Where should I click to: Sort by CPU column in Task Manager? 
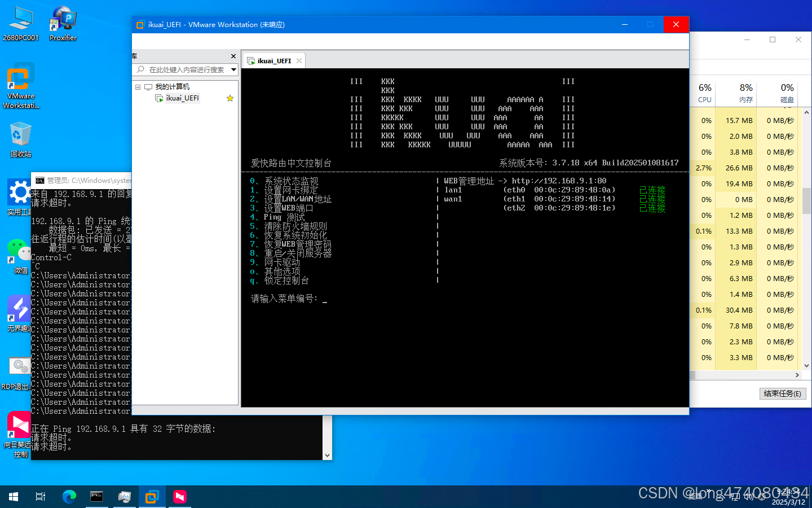705,93
